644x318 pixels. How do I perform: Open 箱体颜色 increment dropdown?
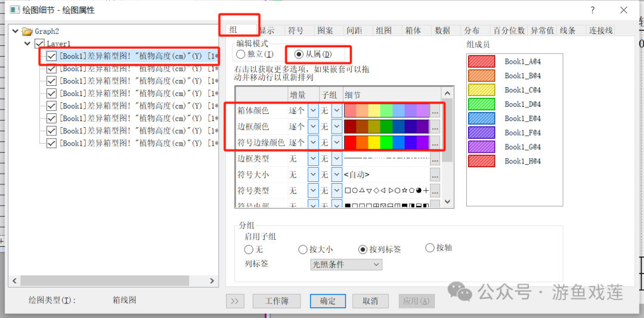(312, 111)
